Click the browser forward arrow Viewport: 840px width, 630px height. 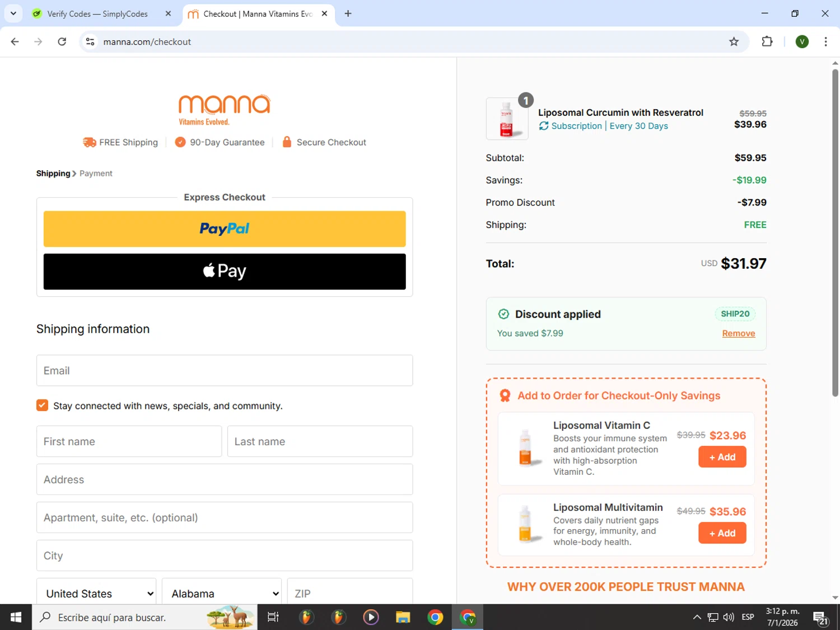tap(38, 41)
